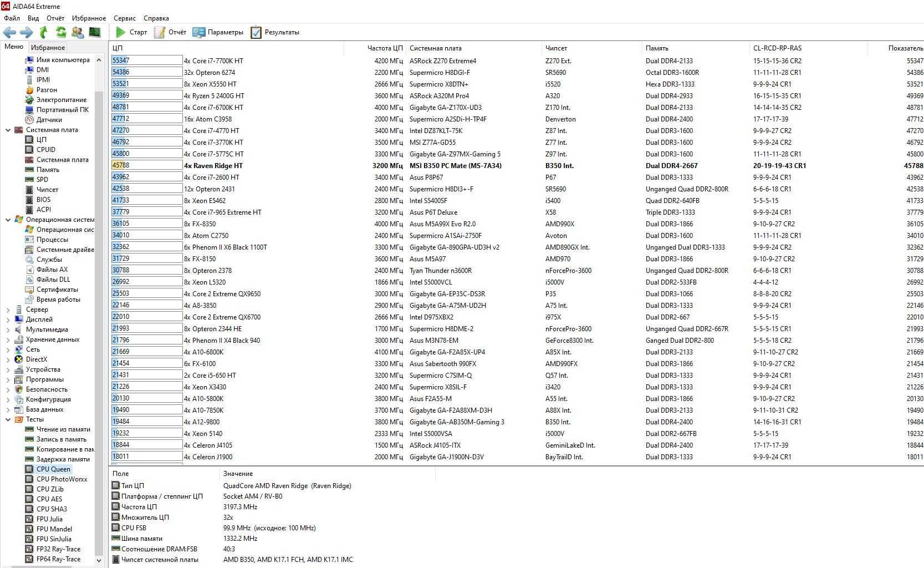The width and height of the screenshot is (924, 568).
Task: Select Память tree item
Action: point(48,170)
